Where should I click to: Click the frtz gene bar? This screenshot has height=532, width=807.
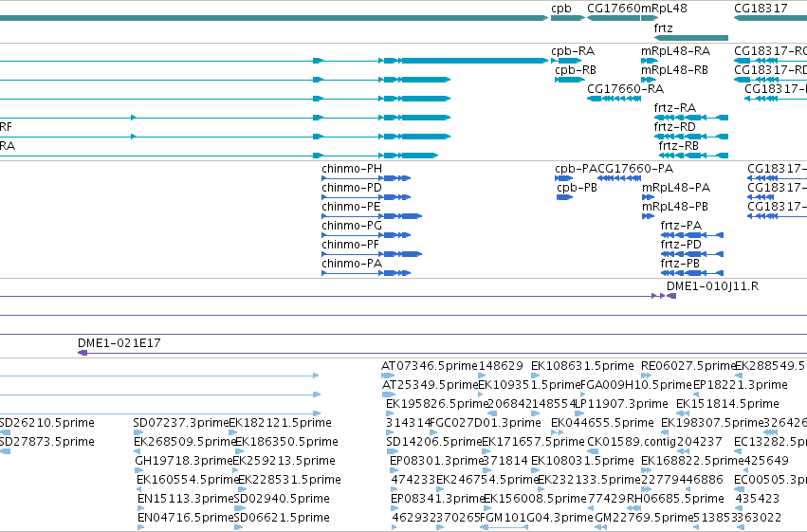pyautogui.click(x=691, y=38)
